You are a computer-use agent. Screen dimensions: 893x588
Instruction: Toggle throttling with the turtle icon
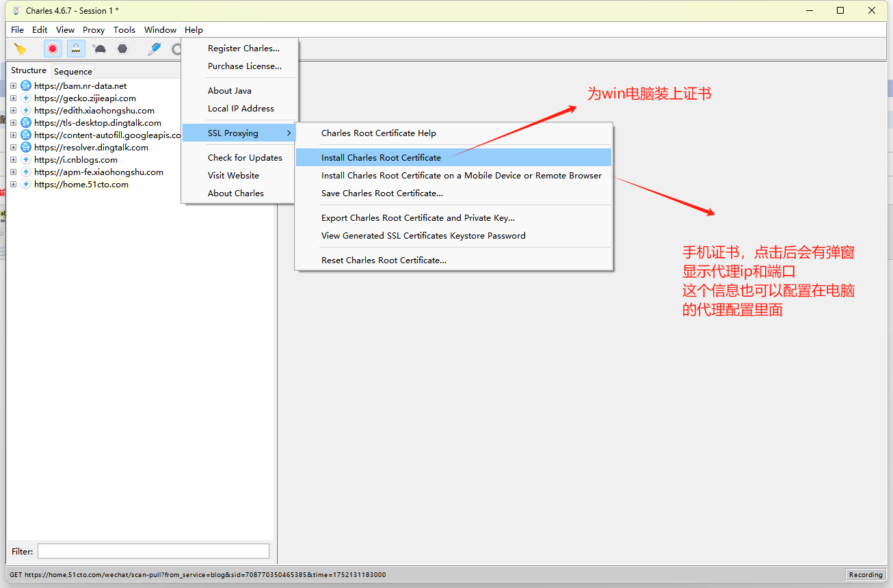(100, 49)
